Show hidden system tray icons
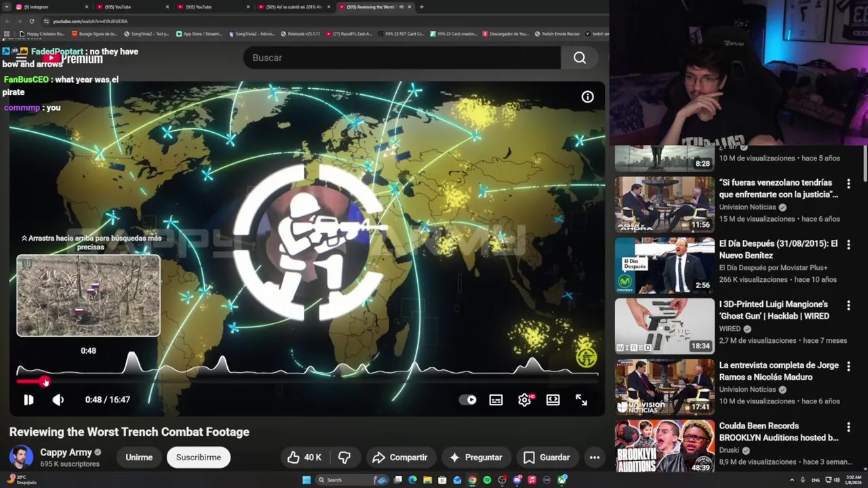 [x=792, y=480]
